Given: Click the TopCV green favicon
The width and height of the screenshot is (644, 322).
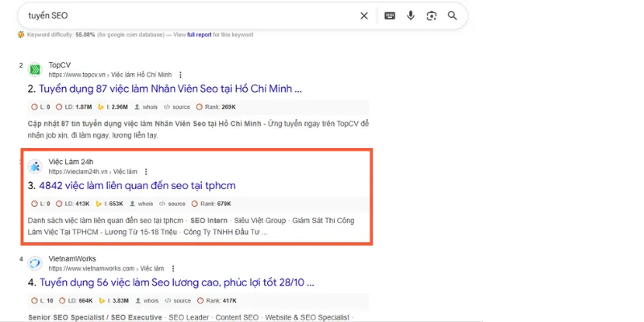Looking at the screenshot, I should [35, 69].
